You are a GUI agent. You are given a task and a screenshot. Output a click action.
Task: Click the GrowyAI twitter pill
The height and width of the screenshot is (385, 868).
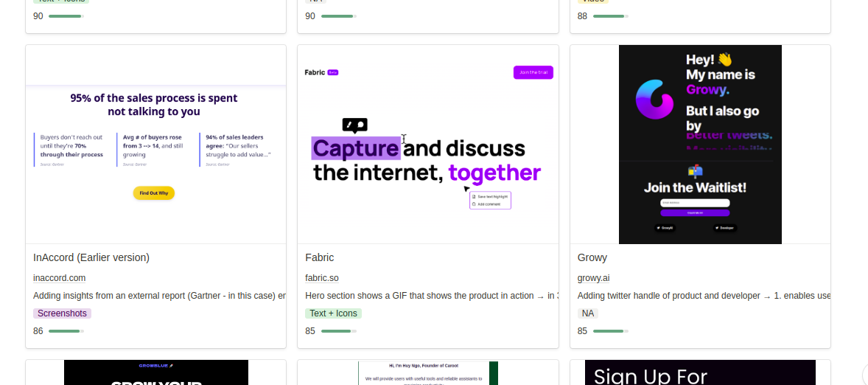665,228
